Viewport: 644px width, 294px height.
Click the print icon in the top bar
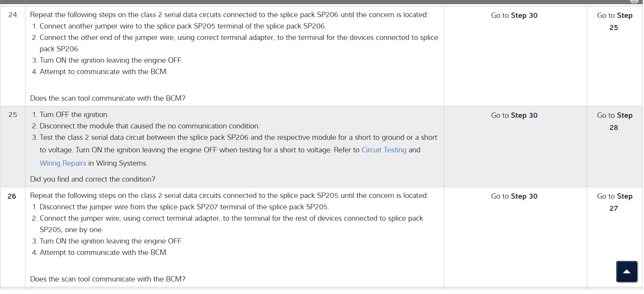pos(634,2)
